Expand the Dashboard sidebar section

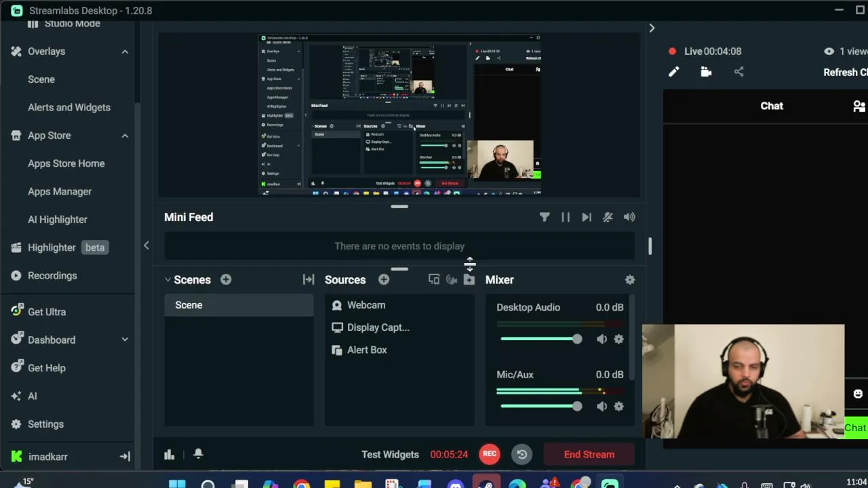tap(125, 340)
